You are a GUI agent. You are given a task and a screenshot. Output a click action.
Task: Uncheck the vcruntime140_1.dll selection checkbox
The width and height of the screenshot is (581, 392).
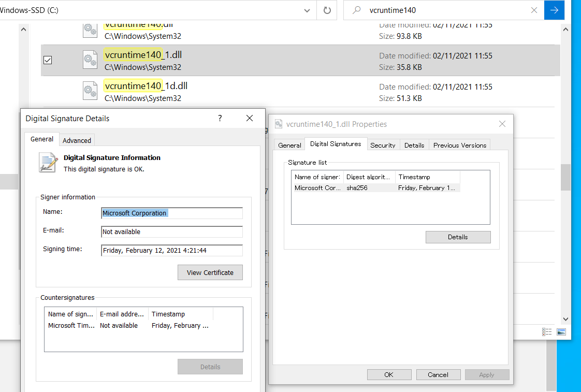[x=48, y=60]
